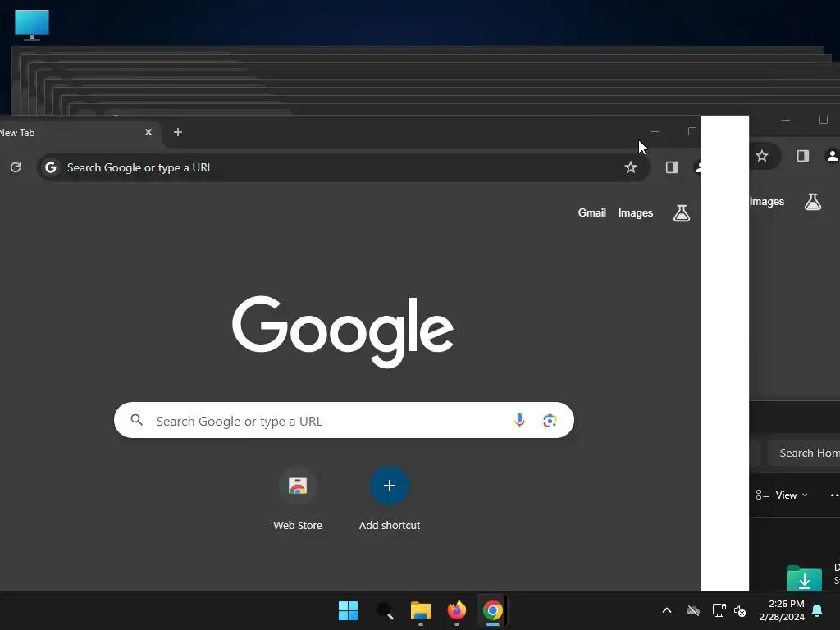This screenshot has height=630, width=840.
Task: Open Search Labs flask icon in front window
Action: pos(682,213)
